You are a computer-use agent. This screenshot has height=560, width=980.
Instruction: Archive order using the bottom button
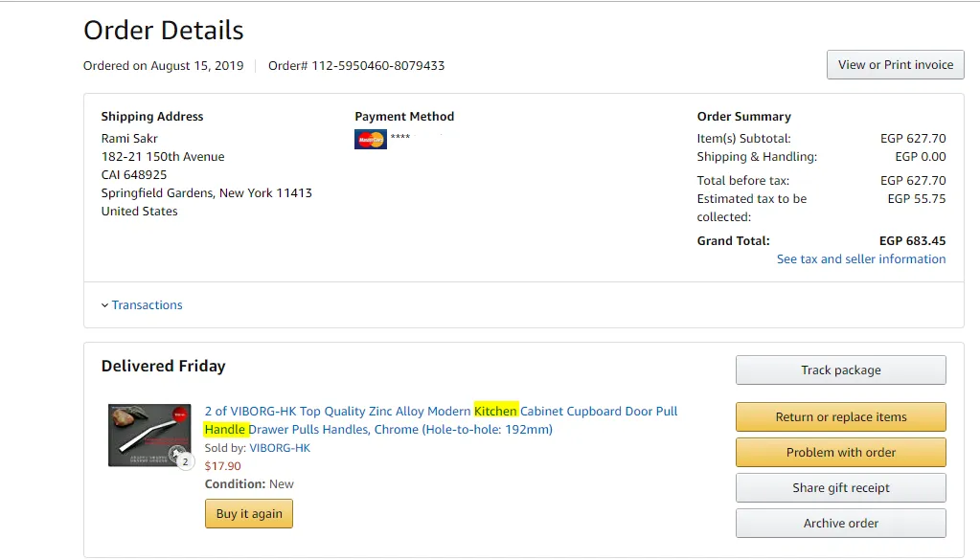tap(841, 524)
